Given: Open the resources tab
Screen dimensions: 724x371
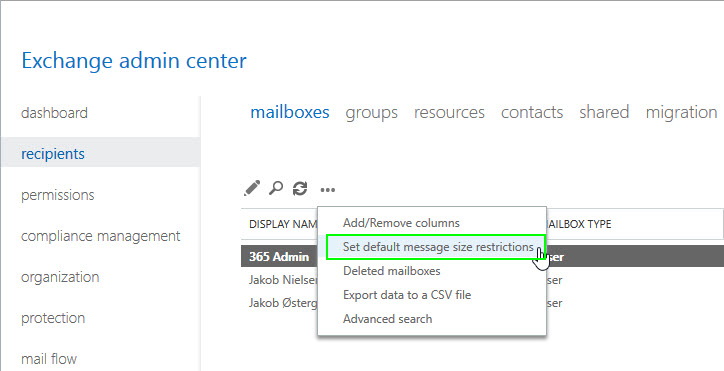Looking at the screenshot, I should pos(449,112).
